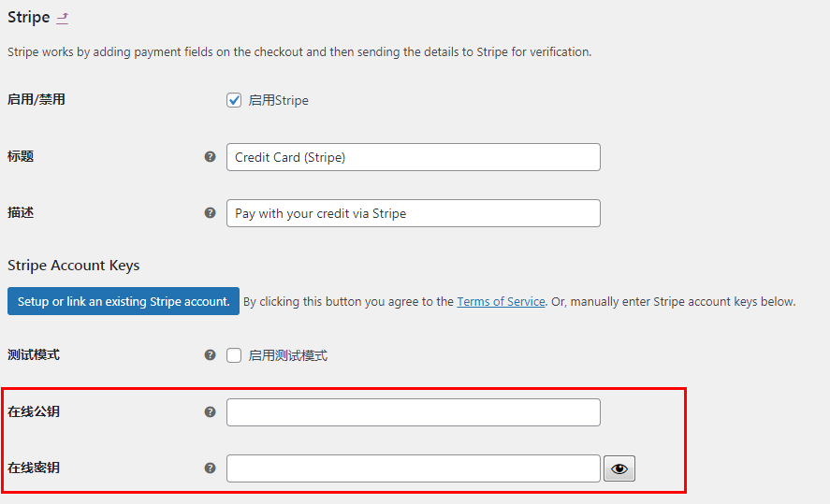
Task: Click the 启用测试模式 label text
Action: tap(288, 355)
